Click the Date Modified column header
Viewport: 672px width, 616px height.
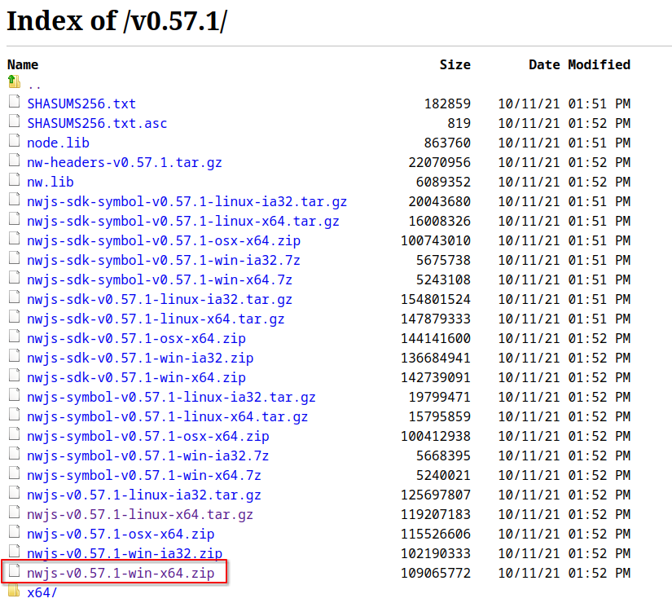[579, 64]
